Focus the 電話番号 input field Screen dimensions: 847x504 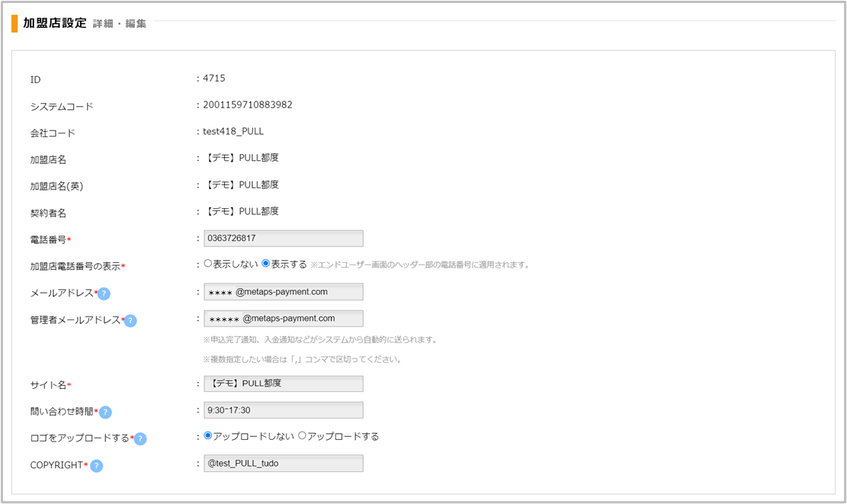[x=283, y=239]
